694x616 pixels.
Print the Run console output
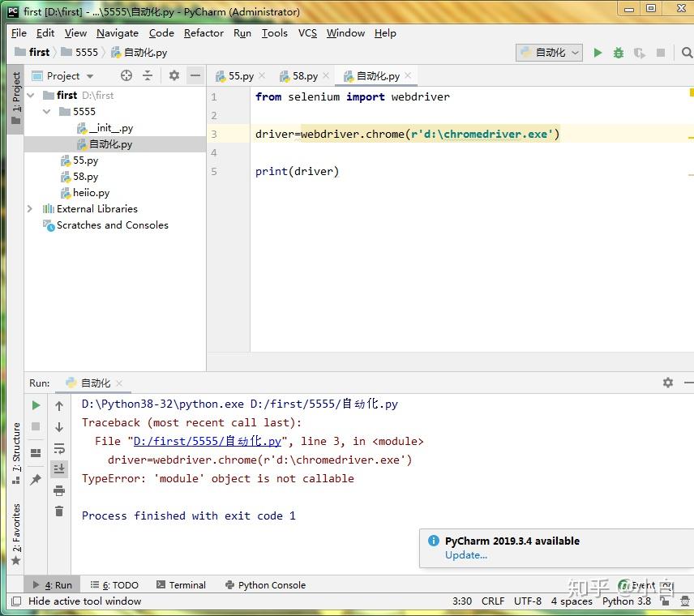click(x=59, y=490)
